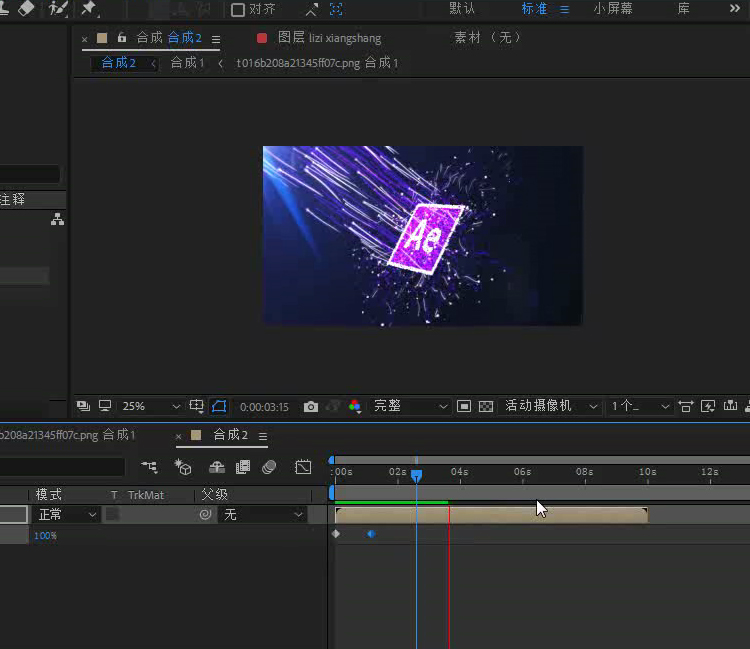Select the Puppet Pin tool
The width and height of the screenshot is (750, 649).
pos(89,8)
